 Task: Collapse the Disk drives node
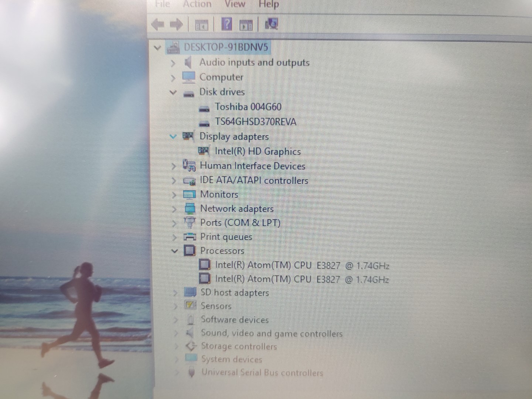[x=173, y=92]
